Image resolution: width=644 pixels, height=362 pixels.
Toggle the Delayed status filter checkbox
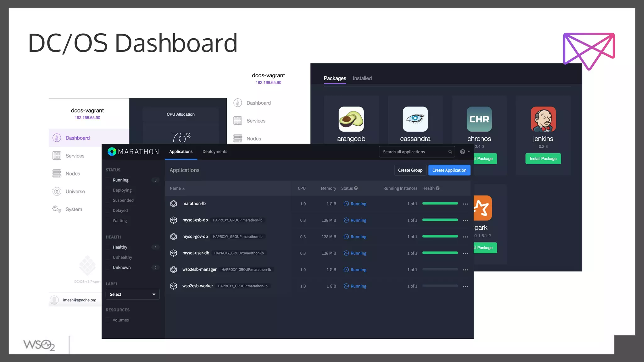click(108, 211)
